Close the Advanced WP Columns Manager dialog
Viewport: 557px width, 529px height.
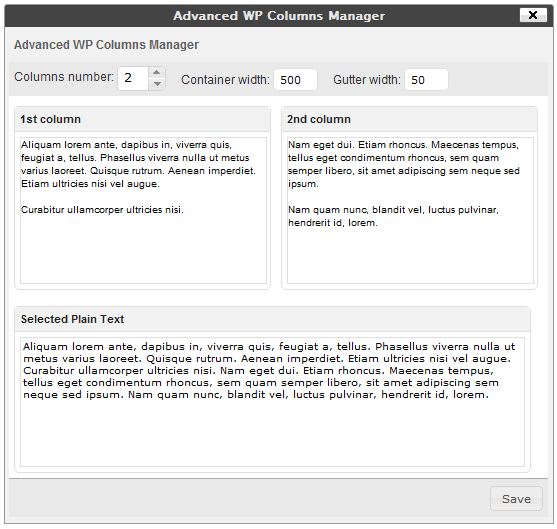(533, 15)
